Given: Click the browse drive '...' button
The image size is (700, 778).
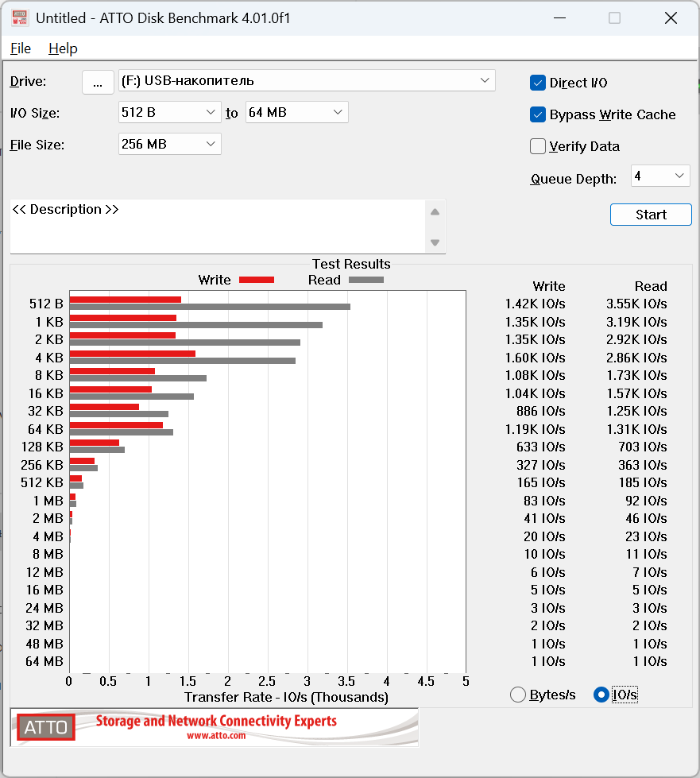Looking at the screenshot, I should [98, 81].
